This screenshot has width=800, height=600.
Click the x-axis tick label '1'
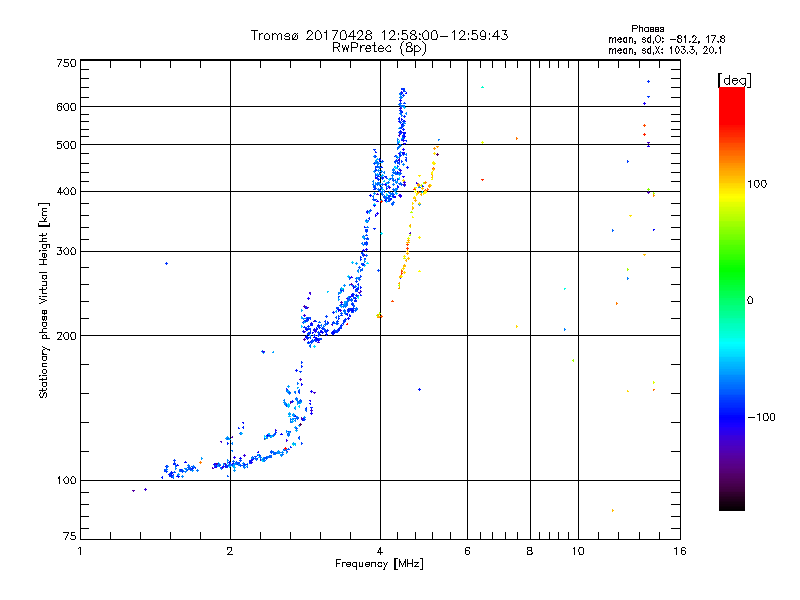(x=80, y=551)
